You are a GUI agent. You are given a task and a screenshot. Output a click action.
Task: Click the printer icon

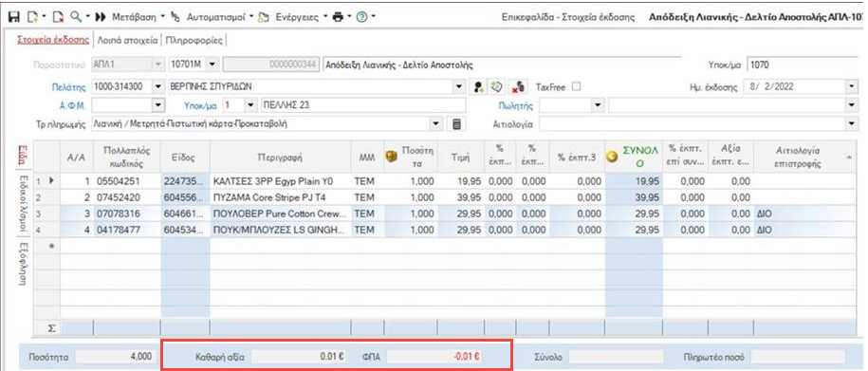338,17
